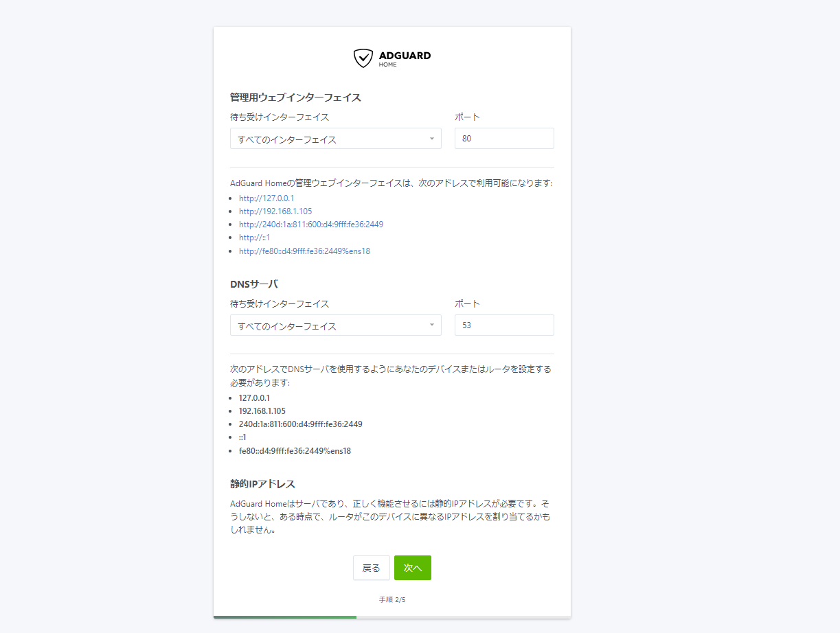This screenshot has width=840, height=633.
Task: Click the setup progress bar at bottom
Action: (x=392, y=617)
